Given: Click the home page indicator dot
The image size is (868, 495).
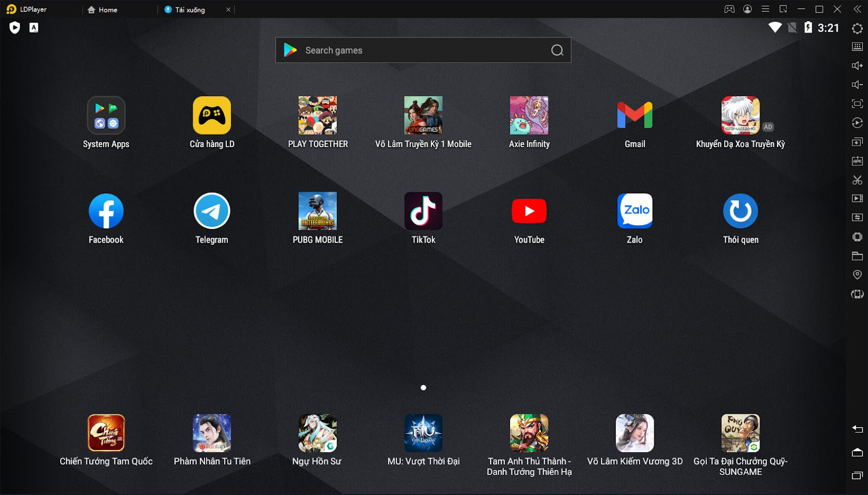Looking at the screenshot, I should pos(423,388).
